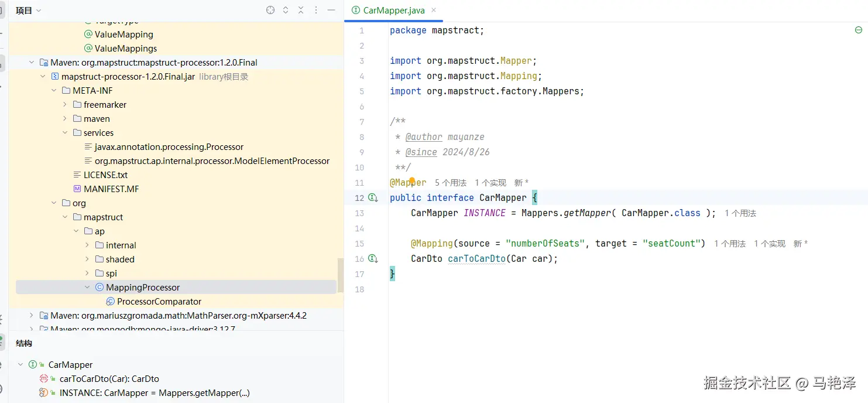
Task: Expand the MathParser Maven library node
Action: click(x=32, y=316)
